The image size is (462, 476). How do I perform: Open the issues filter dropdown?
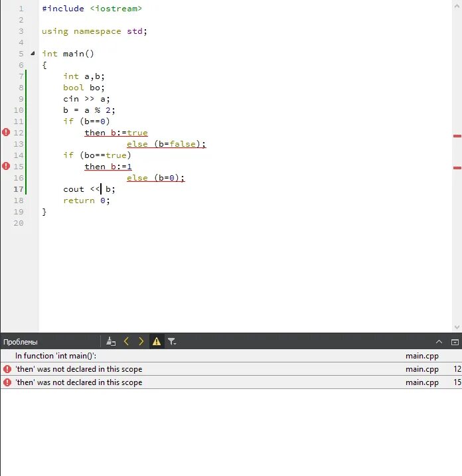172,341
